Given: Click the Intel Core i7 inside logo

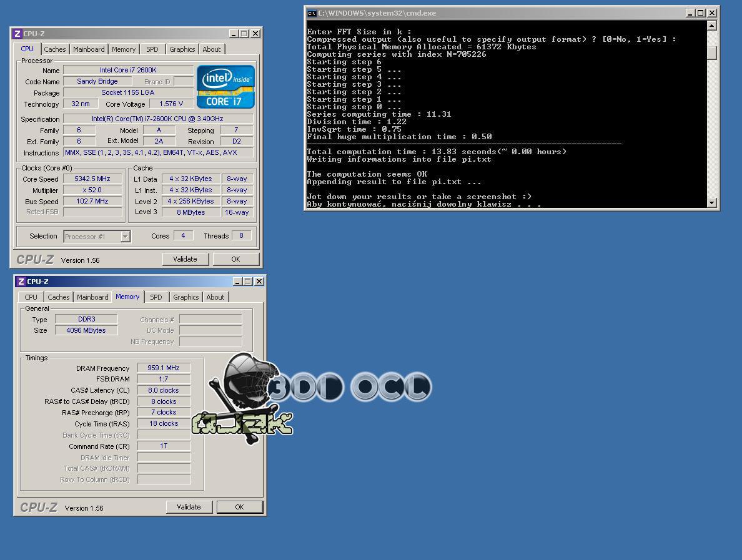Looking at the screenshot, I should tap(225, 87).
